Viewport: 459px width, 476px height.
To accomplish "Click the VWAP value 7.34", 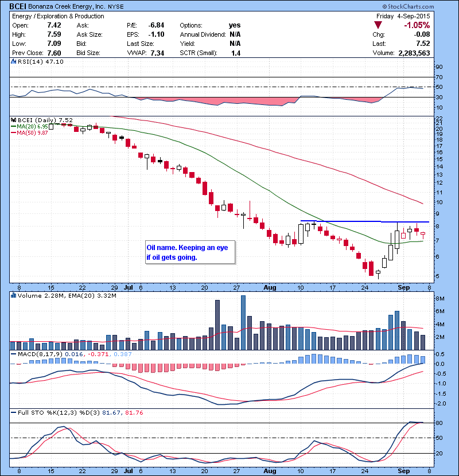I will [x=157, y=53].
